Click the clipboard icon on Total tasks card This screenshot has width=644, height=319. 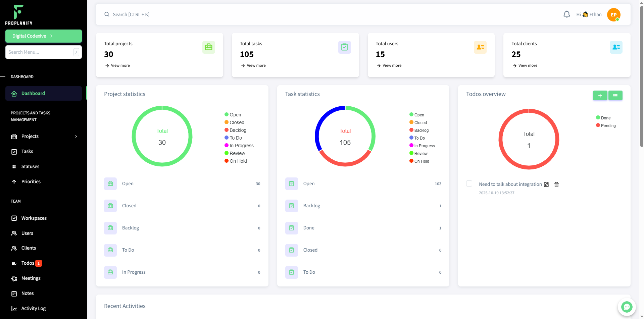pos(344,47)
